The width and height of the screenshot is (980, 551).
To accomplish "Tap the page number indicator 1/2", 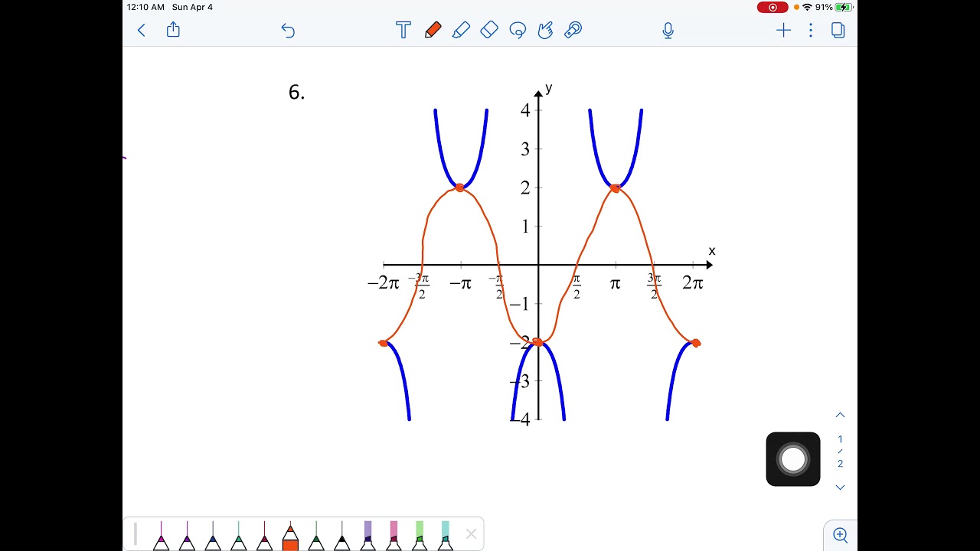I will pos(840,452).
